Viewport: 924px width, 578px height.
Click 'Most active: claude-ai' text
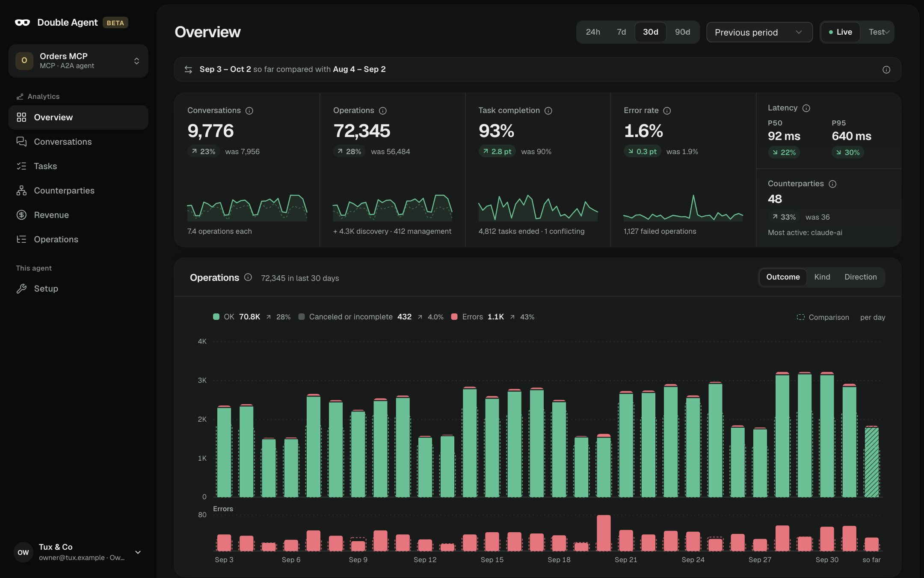click(x=805, y=232)
